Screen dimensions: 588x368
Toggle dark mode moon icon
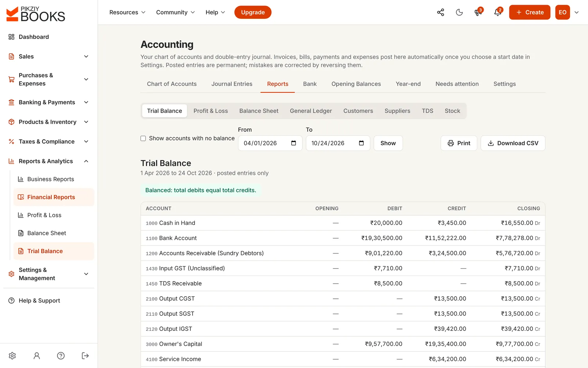(x=459, y=12)
